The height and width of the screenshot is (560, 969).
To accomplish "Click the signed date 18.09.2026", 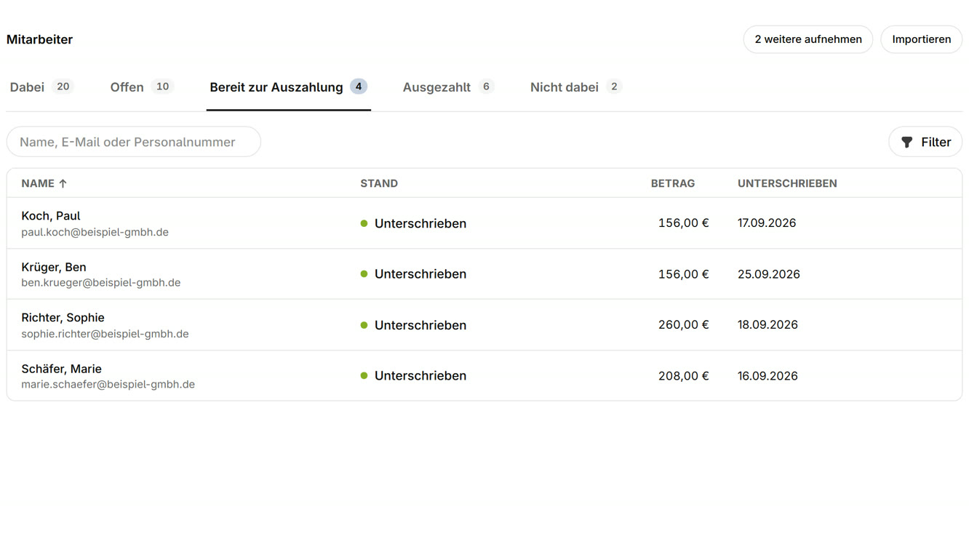I will (767, 325).
